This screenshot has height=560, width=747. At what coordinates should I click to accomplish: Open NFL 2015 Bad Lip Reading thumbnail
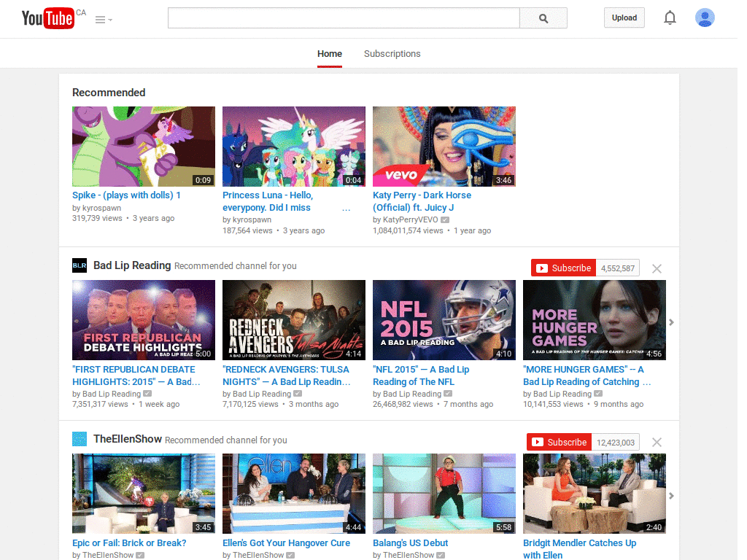[444, 320]
